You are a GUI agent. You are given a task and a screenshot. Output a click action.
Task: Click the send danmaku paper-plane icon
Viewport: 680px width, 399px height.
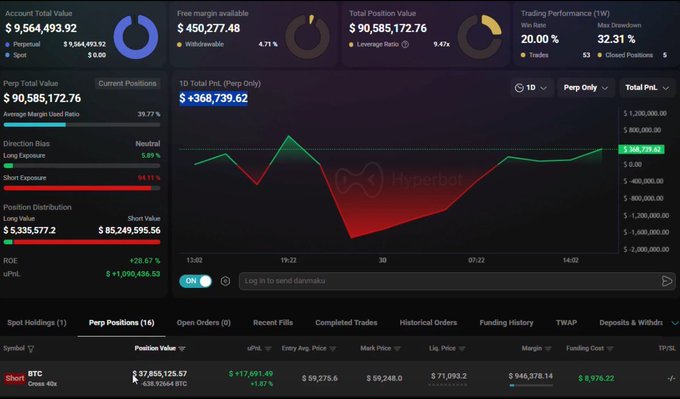pyautogui.click(x=667, y=281)
